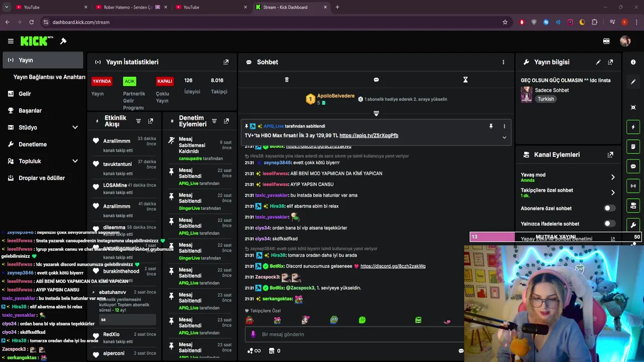Reload the page with the browser refresh button
Viewport: 644px width, 362px height.
pos(31,22)
